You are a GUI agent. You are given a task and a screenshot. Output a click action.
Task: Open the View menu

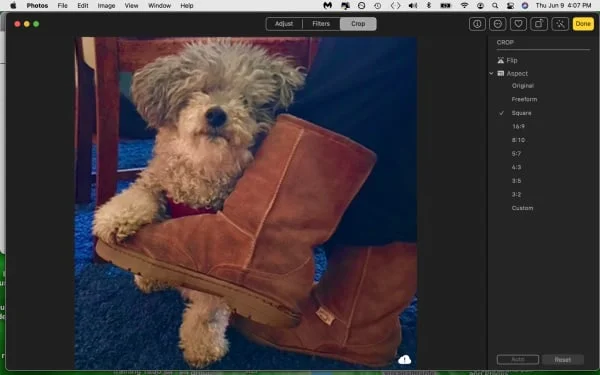tap(131, 5)
